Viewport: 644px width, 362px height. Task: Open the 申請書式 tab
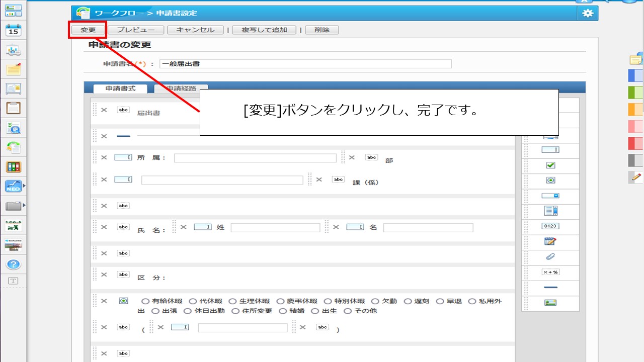click(x=120, y=88)
